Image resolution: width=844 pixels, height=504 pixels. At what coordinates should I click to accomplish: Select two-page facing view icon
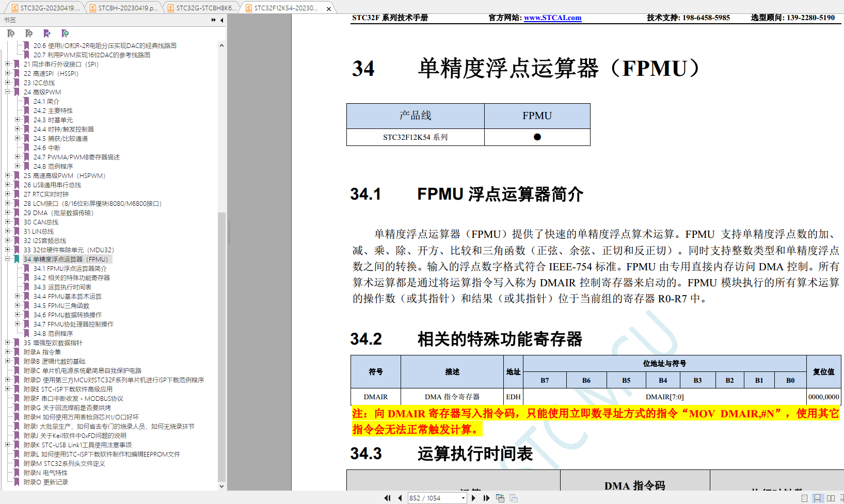pos(831,498)
